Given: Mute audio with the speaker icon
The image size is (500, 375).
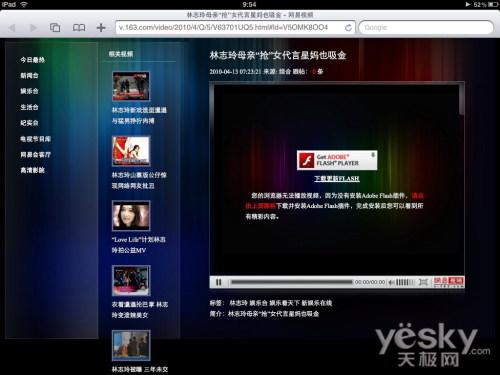Looking at the screenshot, I should pos(392,282).
